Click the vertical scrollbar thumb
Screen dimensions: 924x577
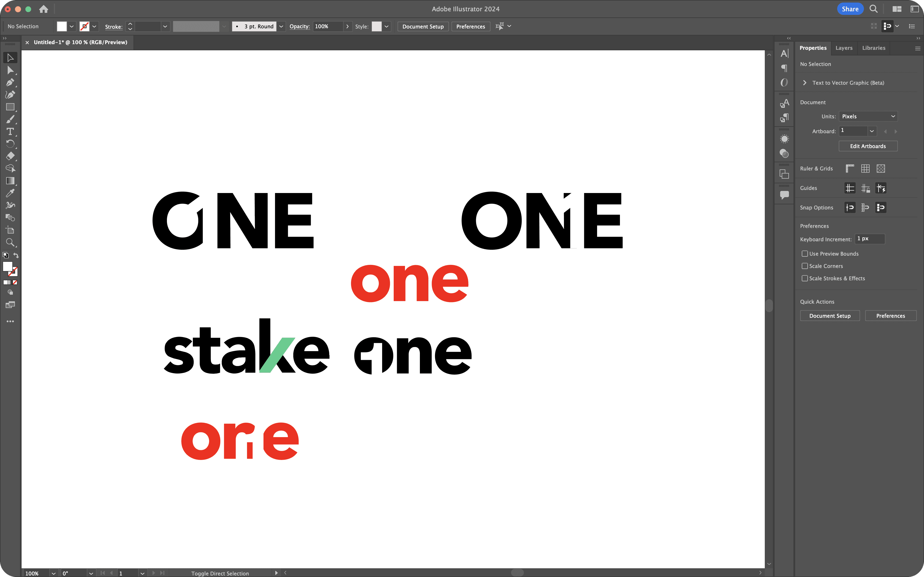pyautogui.click(x=769, y=306)
